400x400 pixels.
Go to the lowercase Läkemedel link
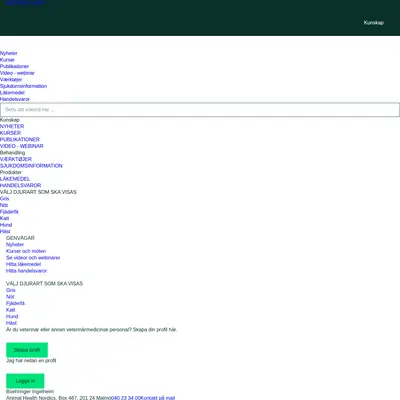tap(12, 93)
